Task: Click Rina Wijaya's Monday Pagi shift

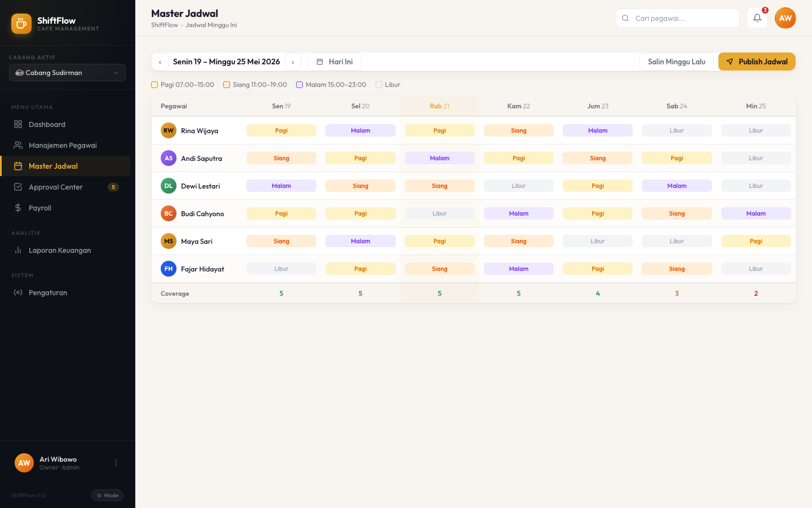Action: [x=281, y=130]
